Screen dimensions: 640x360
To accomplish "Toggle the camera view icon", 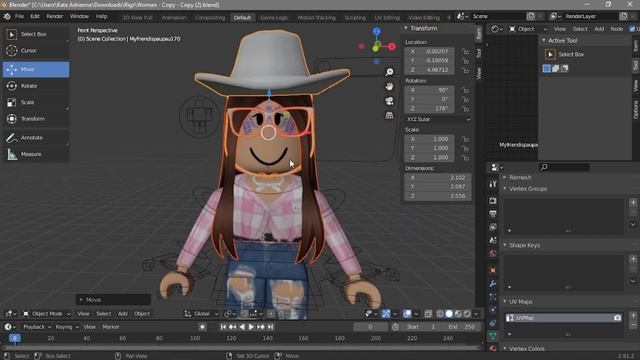I will pos(389,101).
